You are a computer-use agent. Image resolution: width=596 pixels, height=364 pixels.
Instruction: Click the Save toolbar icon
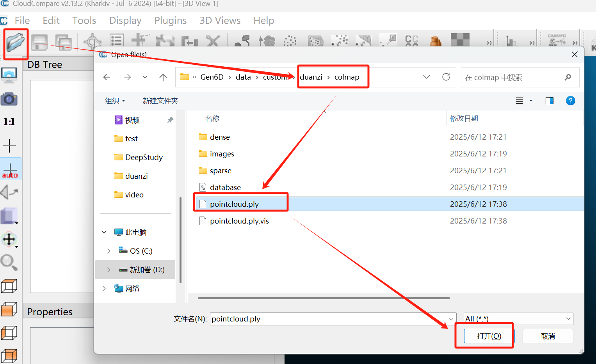point(39,42)
